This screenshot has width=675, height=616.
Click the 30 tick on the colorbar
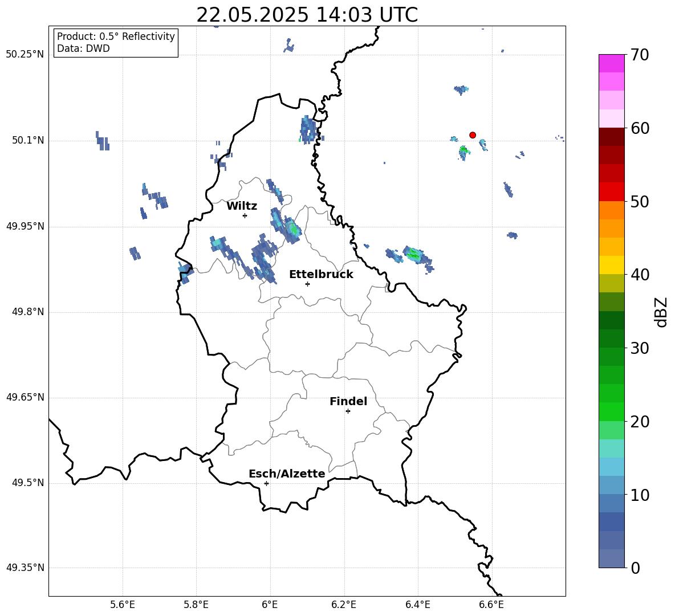click(640, 348)
